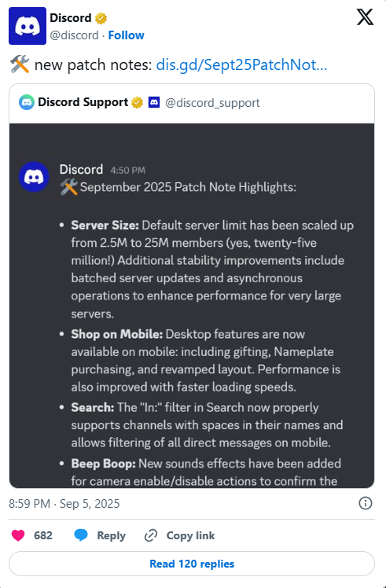Open the dis.gd/Sept25PatchNot link

(x=241, y=65)
